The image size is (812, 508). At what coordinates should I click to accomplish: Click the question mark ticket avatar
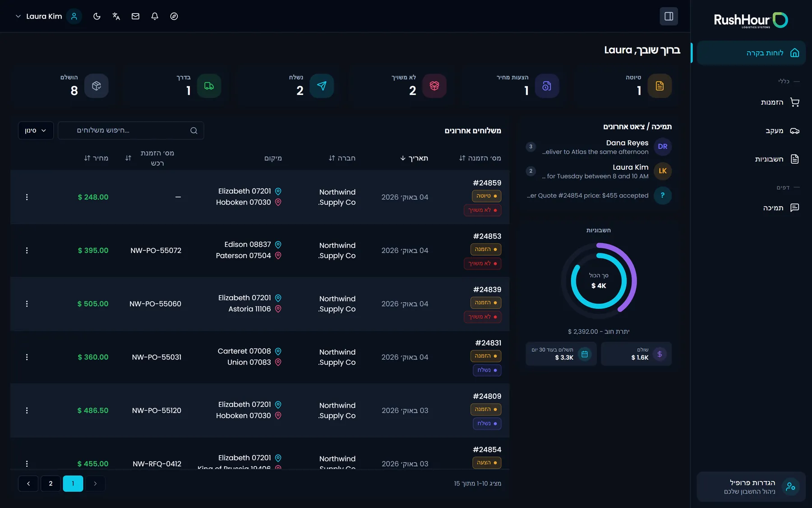click(x=663, y=196)
